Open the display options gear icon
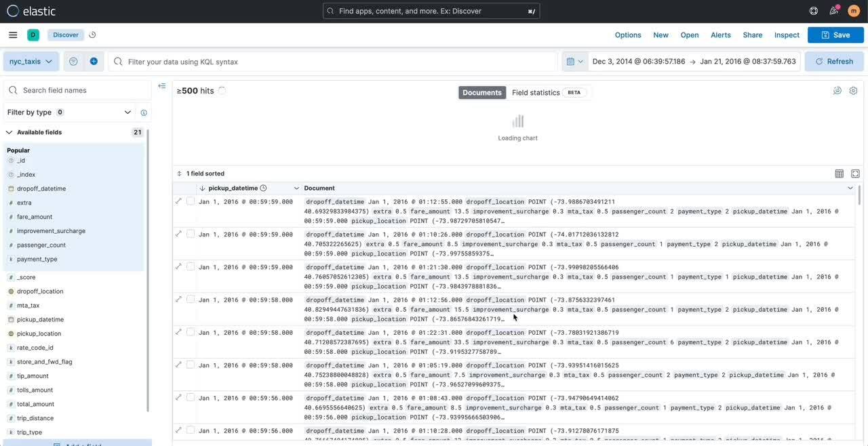Image resolution: width=868 pixels, height=446 pixels. (853, 91)
